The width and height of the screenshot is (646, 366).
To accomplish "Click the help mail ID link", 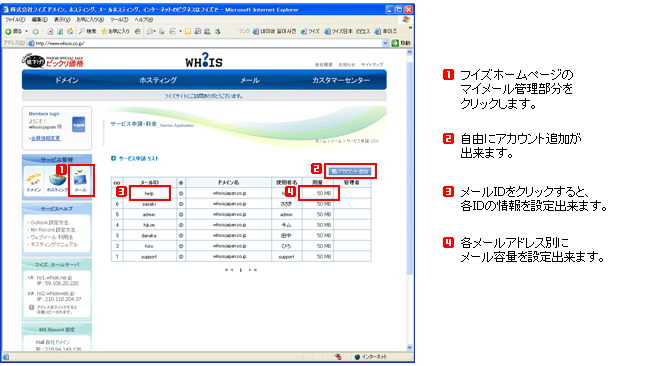I will pyautogui.click(x=149, y=193).
